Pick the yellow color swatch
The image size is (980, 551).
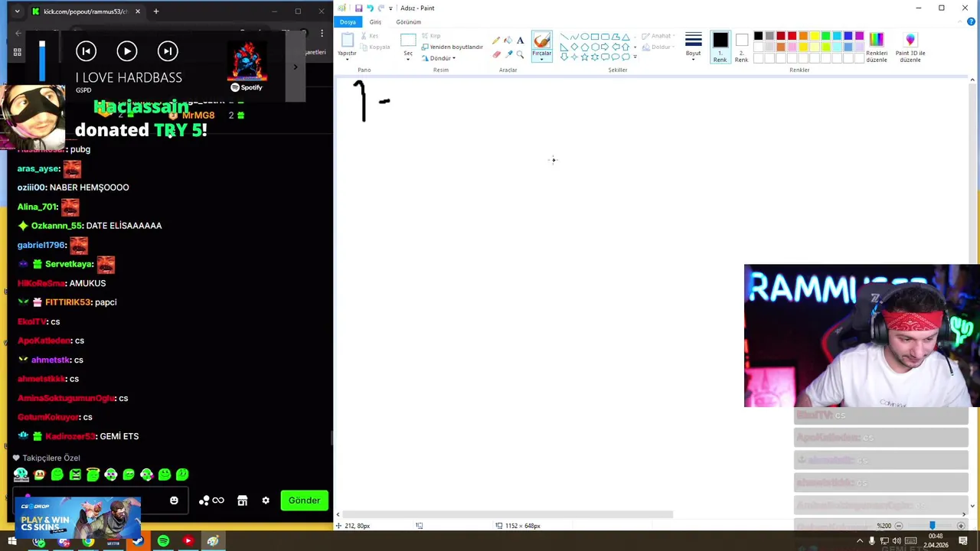814,36
